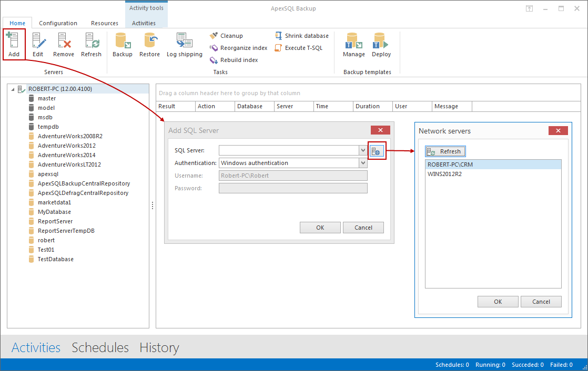
Task: Select ROBERT-PC\CRM network server
Action: [493, 164]
